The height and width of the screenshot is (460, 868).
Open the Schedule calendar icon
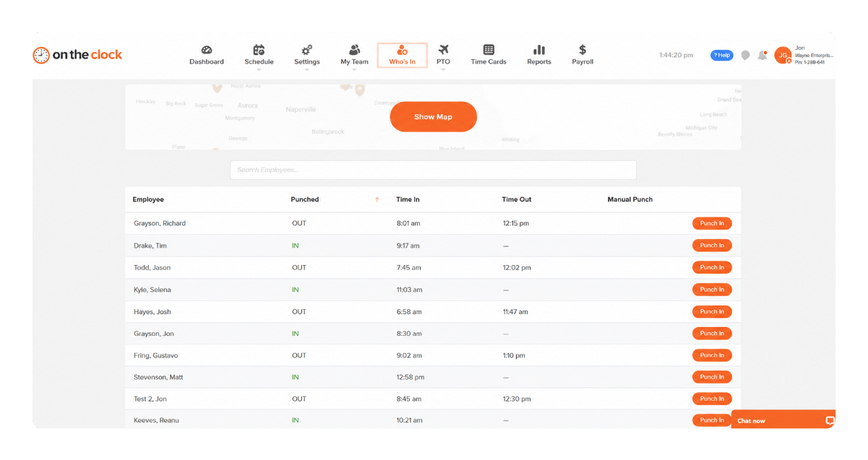pos(259,50)
